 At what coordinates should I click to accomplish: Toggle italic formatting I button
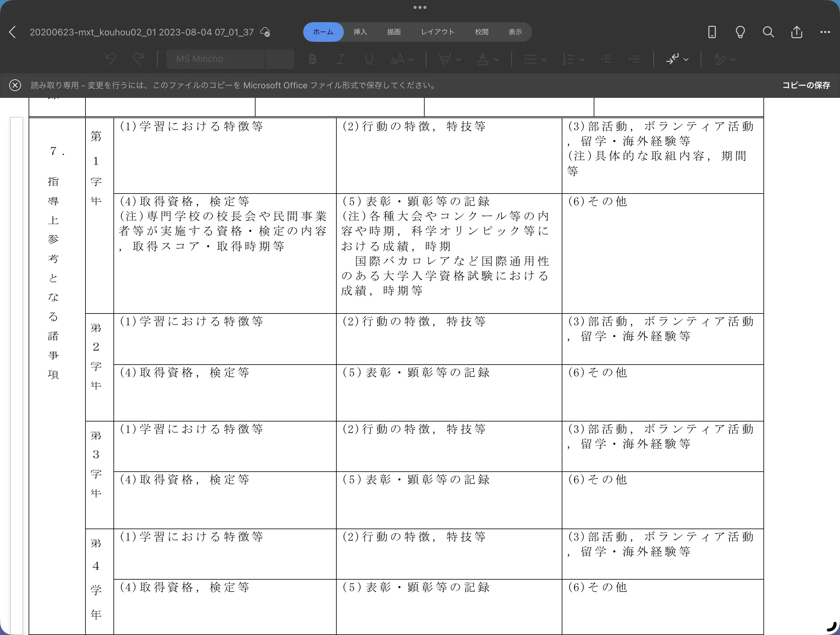(341, 59)
